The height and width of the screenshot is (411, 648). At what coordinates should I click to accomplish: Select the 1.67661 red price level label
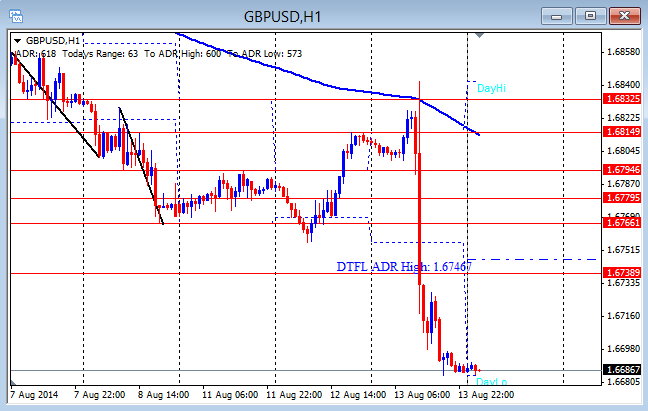pyautogui.click(x=623, y=223)
